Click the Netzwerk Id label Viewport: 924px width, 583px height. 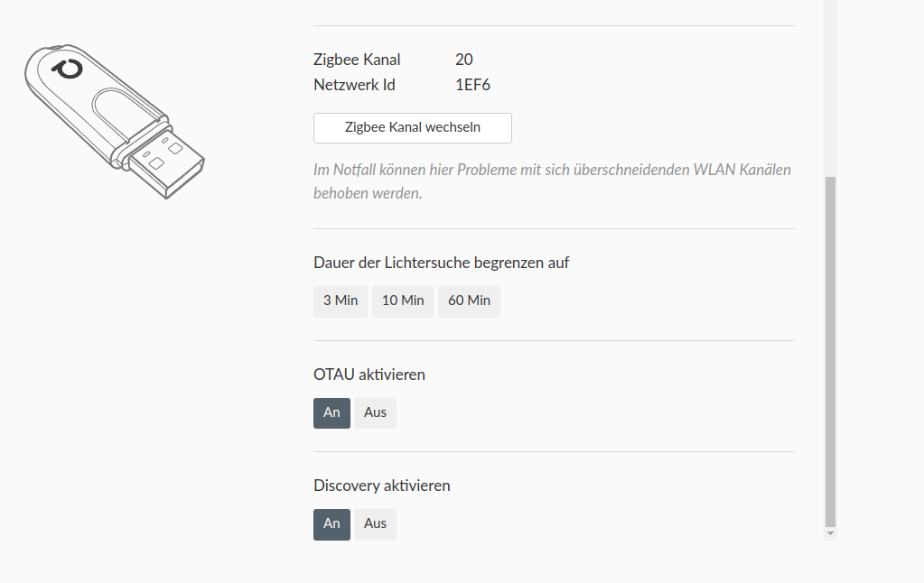tap(354, 86)
